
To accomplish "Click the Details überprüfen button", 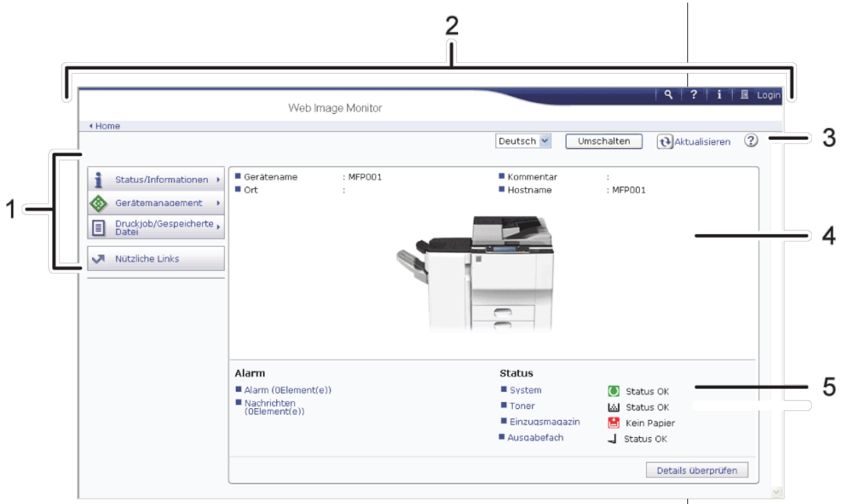I will point(697,470).
